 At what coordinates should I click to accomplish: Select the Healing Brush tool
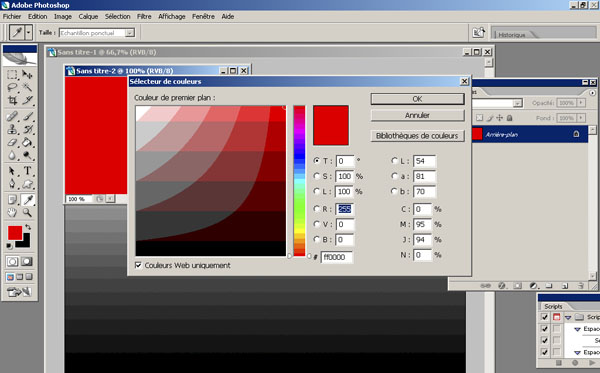(x=12, y=116)
